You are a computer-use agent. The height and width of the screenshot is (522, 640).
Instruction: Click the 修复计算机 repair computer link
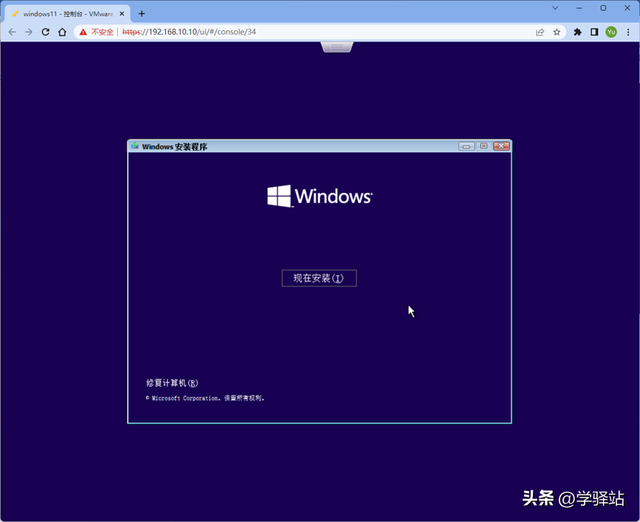tap(172, 383)
